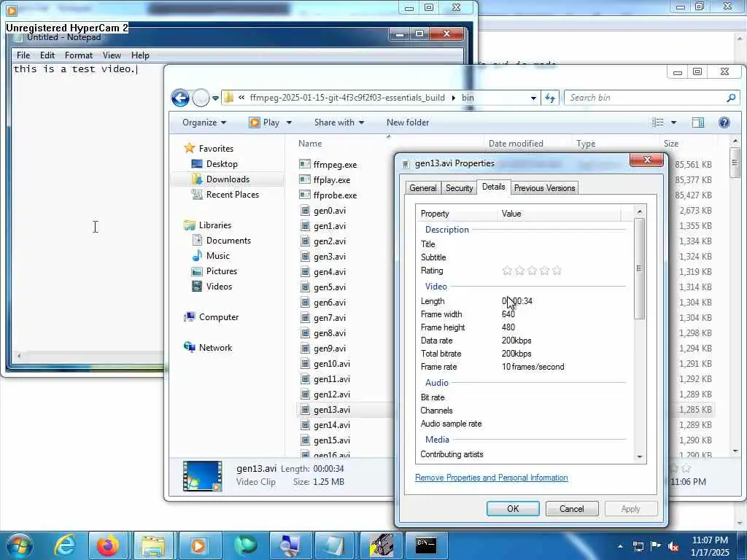Select the gen0.avi file
This screenshot has height=560, width=747.
[x=330, y=211]
